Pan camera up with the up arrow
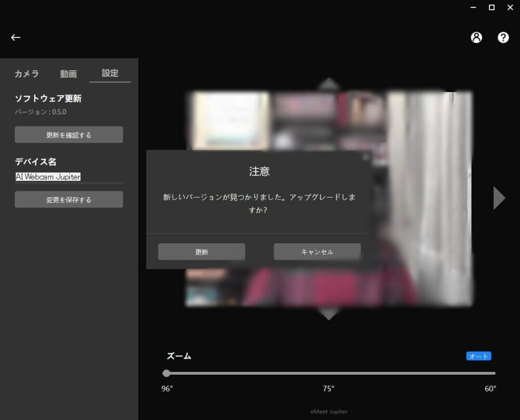520x420 pixels. tap(329, 84)
